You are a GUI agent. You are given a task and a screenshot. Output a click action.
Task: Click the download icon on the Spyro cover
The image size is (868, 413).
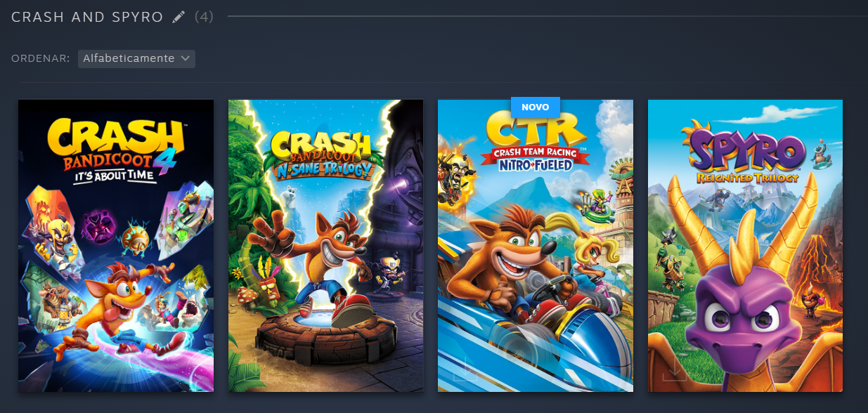click(x=675, y=368)
